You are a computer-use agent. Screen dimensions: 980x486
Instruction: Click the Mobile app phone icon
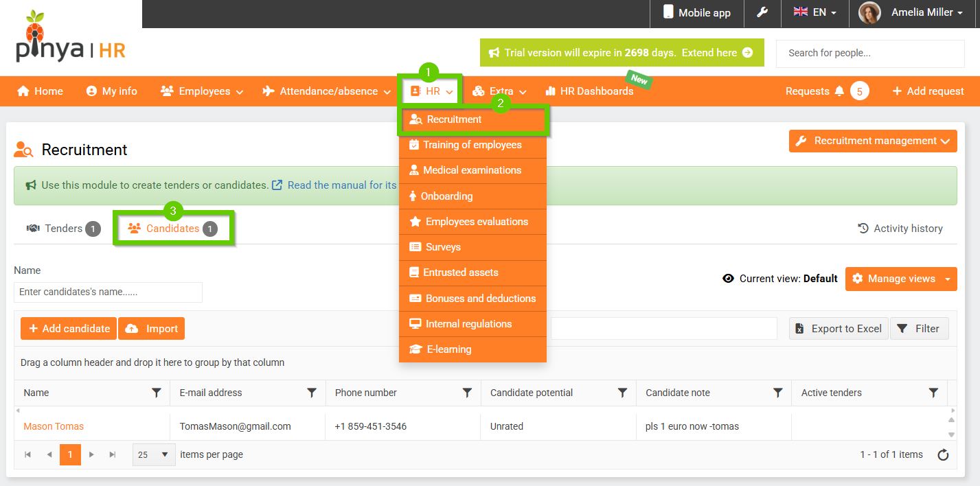668,12
